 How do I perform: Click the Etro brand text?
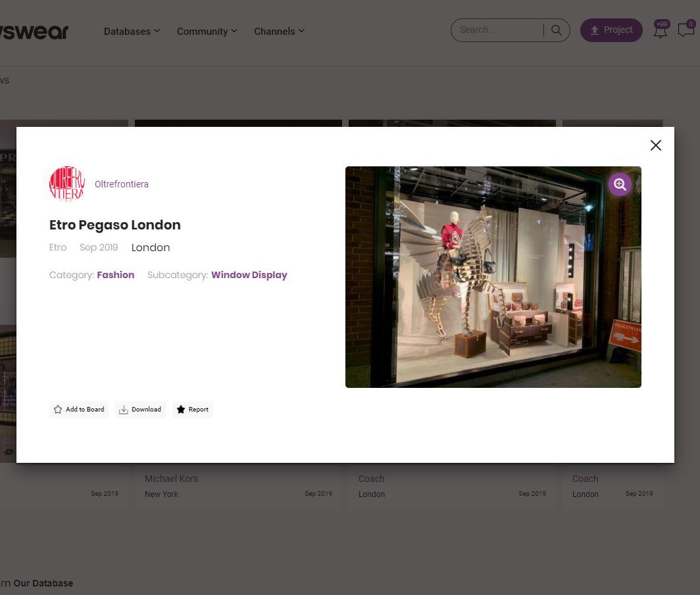click(58, 248)
